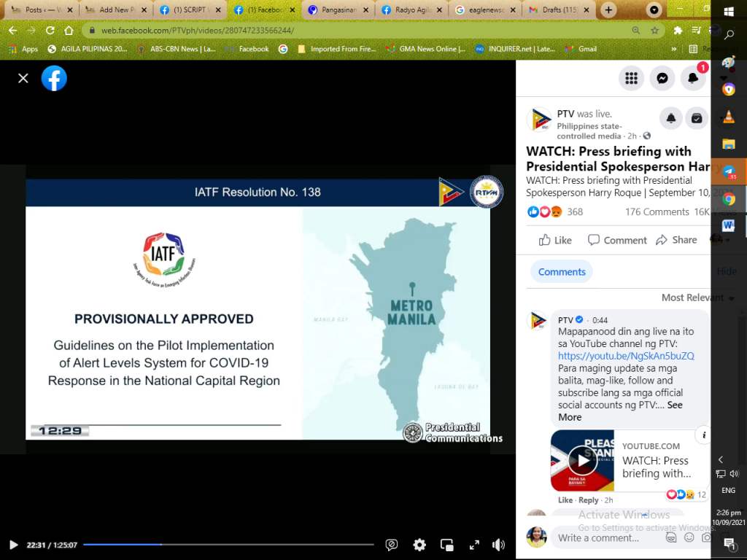Open the Messenger icon
The height and width of the screenshot is (560, 747).
coord(662,78)
